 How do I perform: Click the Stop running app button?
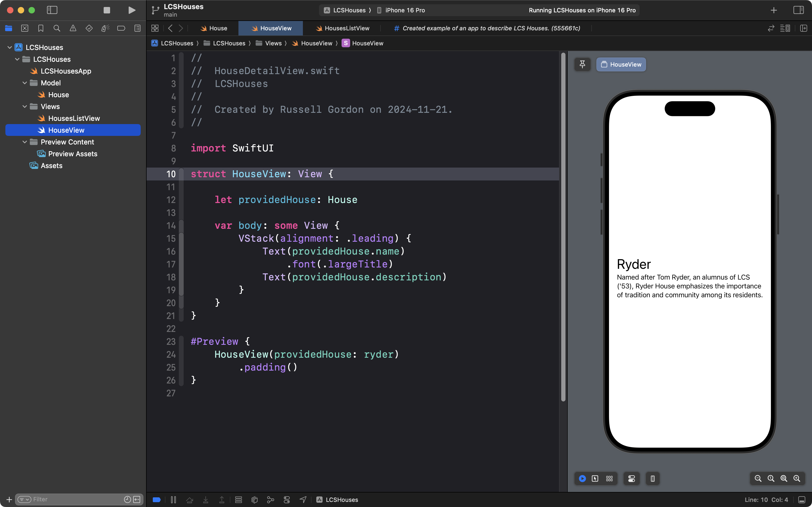pos(107,10)
